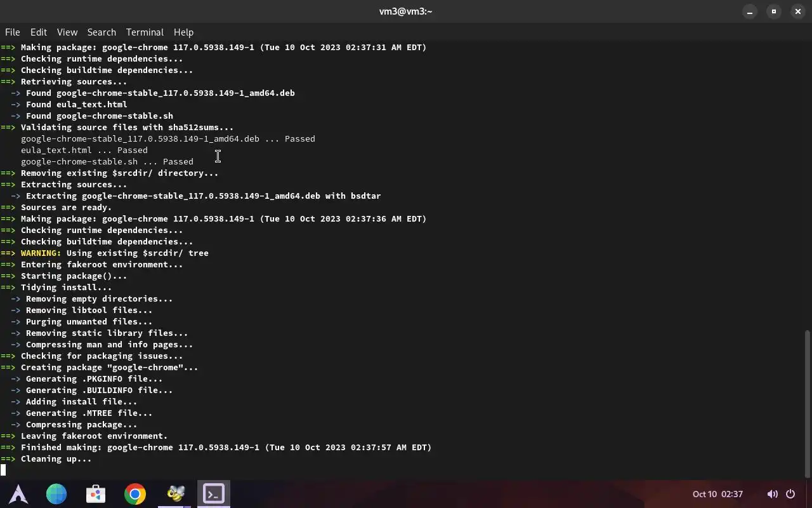Click 'Creating package "google-chrome"...' line
The height and width of the screenshot is (508, 812).
coord(109,367)
